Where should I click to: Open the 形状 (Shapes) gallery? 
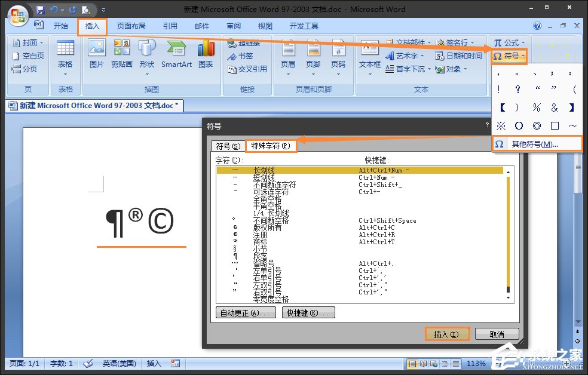tap(147, 54)
